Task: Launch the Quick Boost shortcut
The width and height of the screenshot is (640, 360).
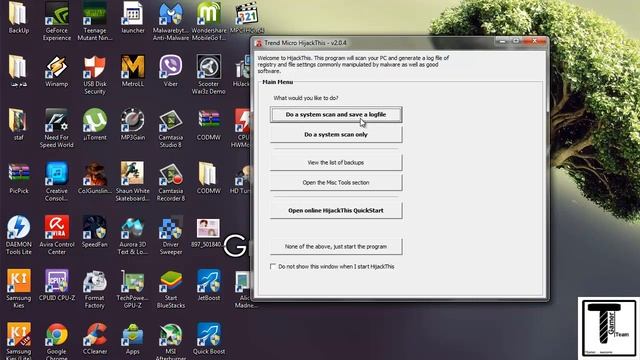Action: pyautogui.click(x=209, y=339)
